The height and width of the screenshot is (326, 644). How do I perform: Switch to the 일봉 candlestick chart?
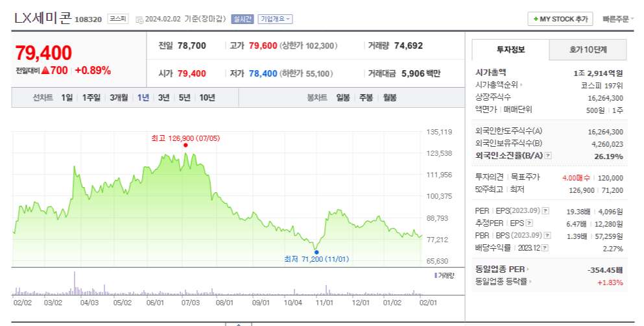pyautogui.click(x=343, y=98)
